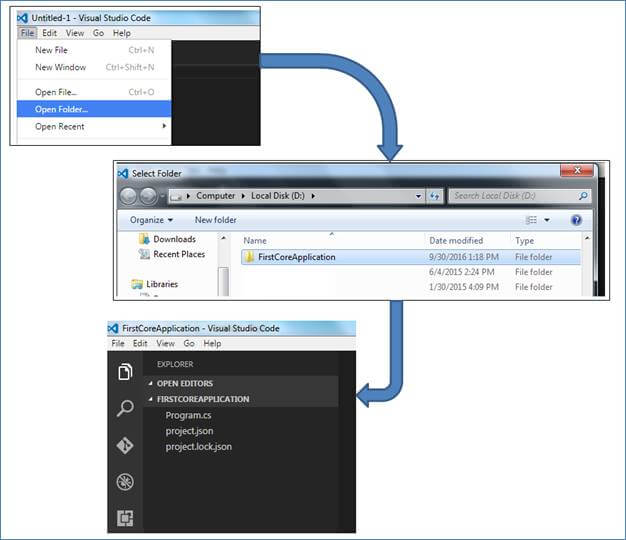Open the Organize dropdown menu
The width and height of the screenshot is (626, 540).
click(151, 220)
